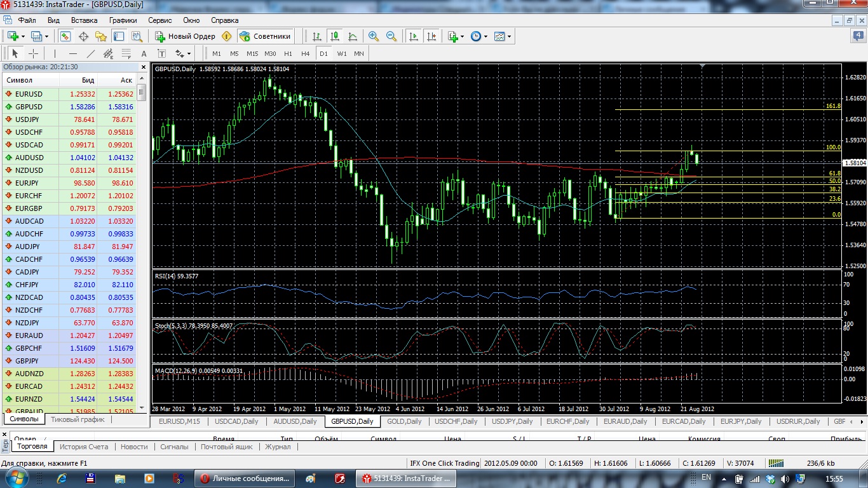Click the New Chart toolbar icon
Image resolution: width=868 pixels, height=488 pixels.
pos(13,36)
